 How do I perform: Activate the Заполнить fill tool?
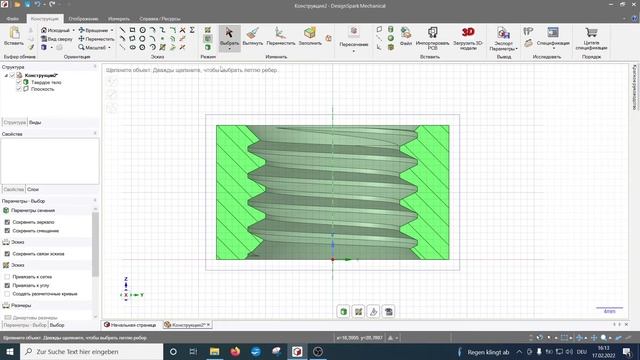[x=310, y=36]
